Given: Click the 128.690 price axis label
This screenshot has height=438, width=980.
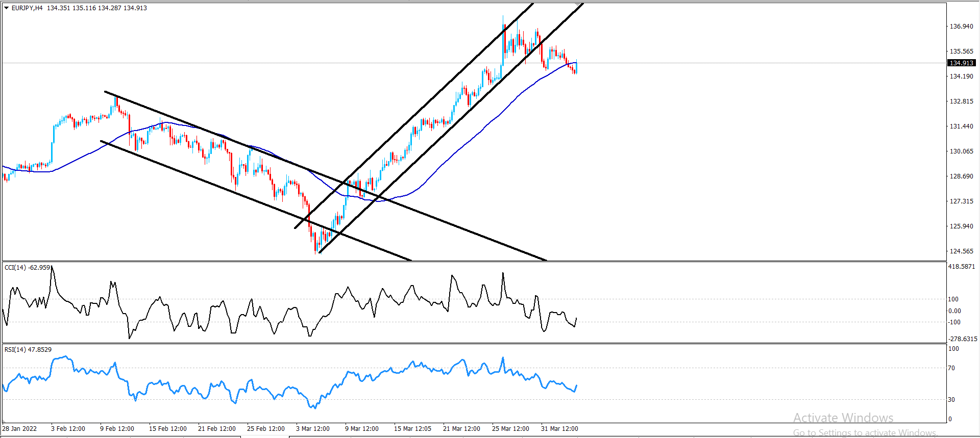Looking at the screenshot, I should 961,176.
